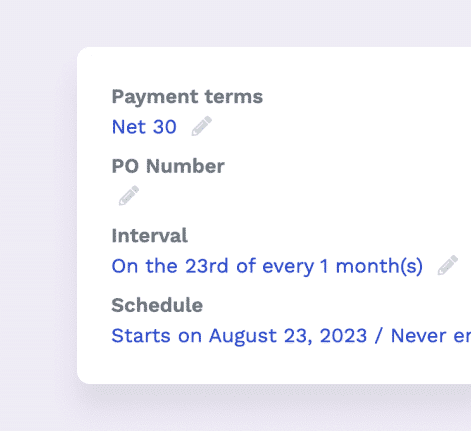The image size is (471, 431).
Task: Open the Net 30 payment terms link
Action: [144, 127]
